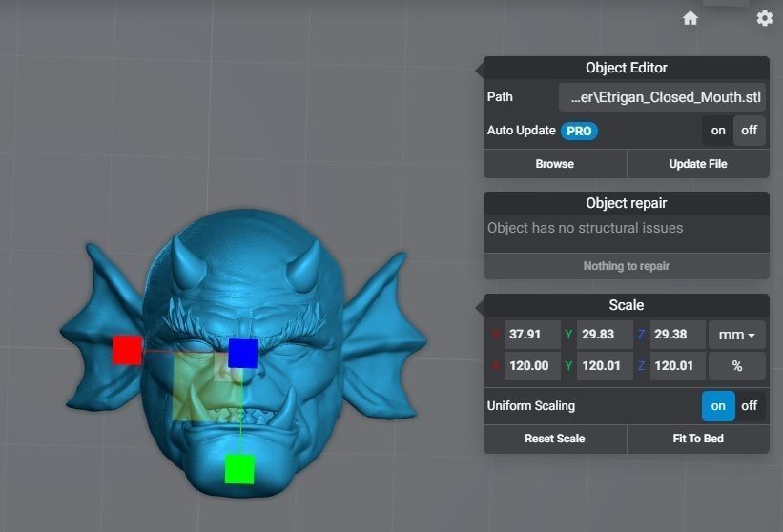Click 'Object has no structural issues' text

pos(586,228)
